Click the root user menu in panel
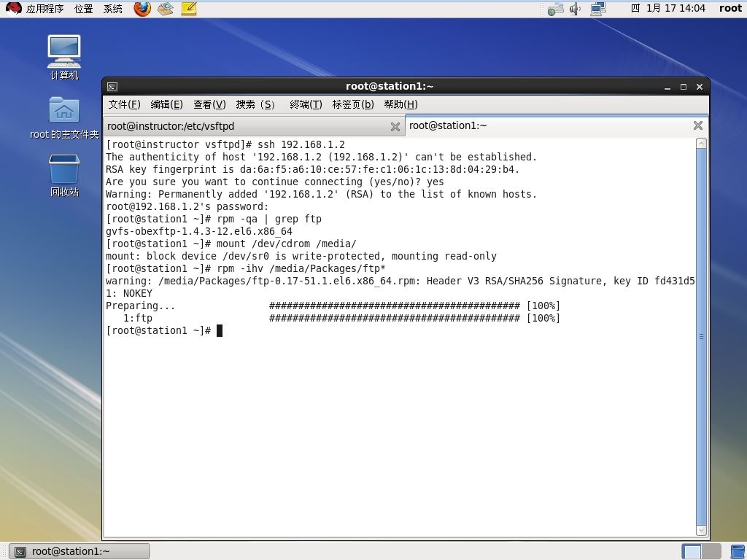This screenshot has height=560, width=747. tap(730, 9)
